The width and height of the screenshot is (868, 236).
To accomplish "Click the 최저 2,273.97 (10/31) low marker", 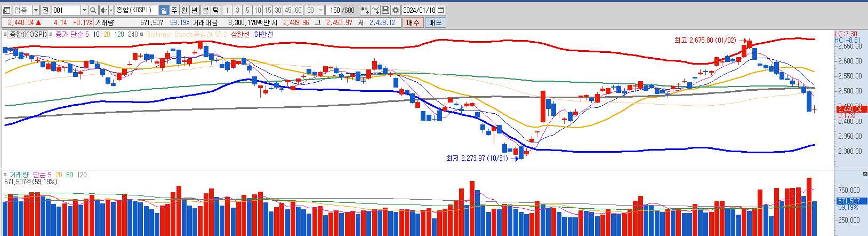I will [x=477, y=158].
